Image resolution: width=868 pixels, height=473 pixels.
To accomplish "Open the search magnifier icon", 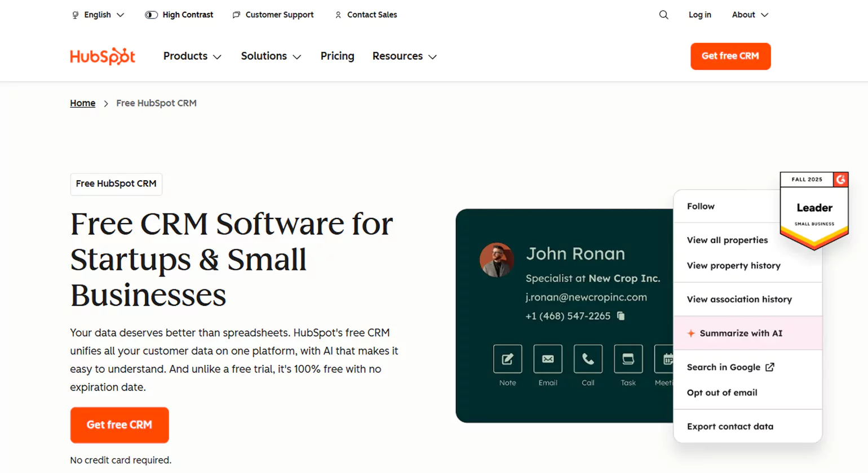I will (x=663, y=15).
